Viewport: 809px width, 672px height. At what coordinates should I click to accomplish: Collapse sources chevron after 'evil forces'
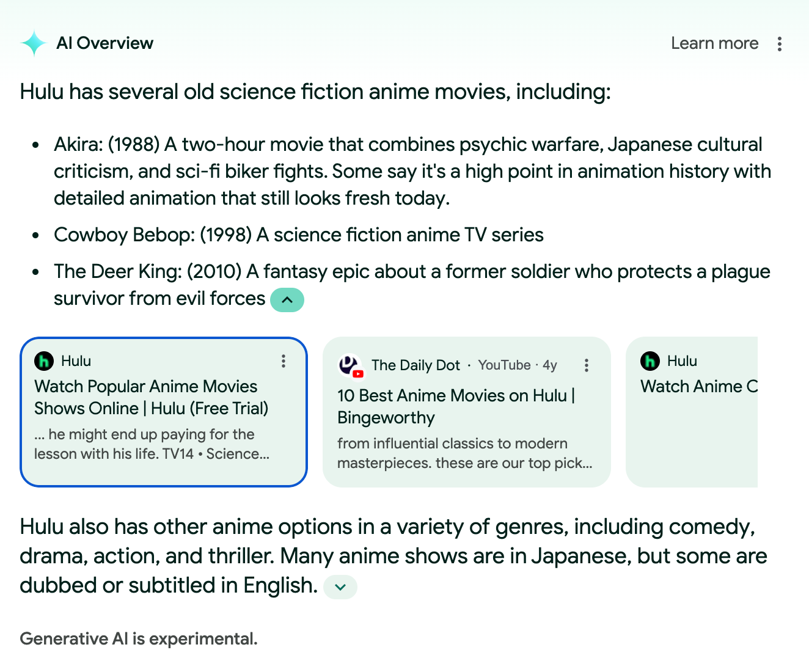click(287, 300)
